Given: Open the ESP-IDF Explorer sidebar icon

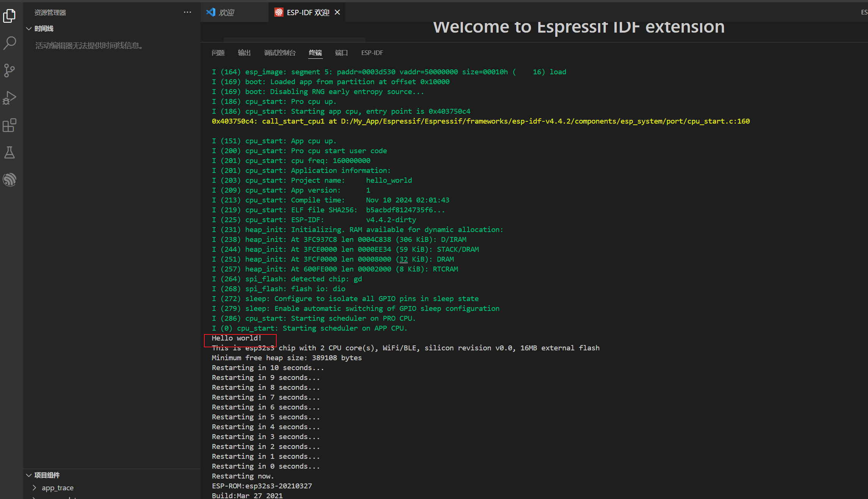Looking at the screenshot, I should [x=9, y=179].
